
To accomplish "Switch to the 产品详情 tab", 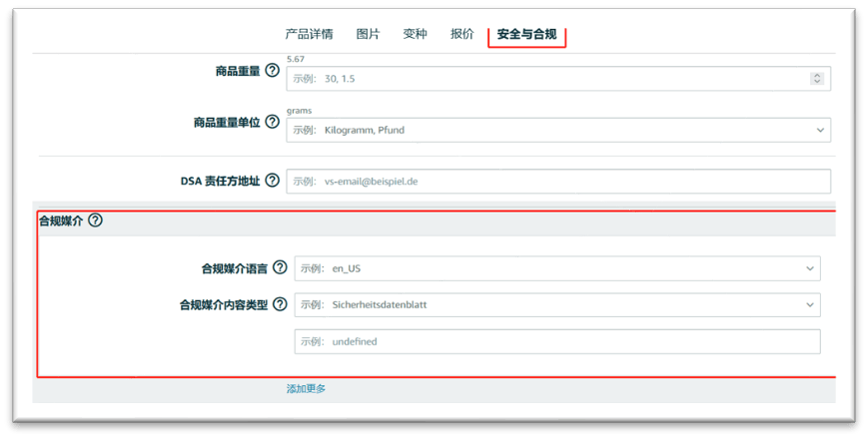I will point(309,34).
